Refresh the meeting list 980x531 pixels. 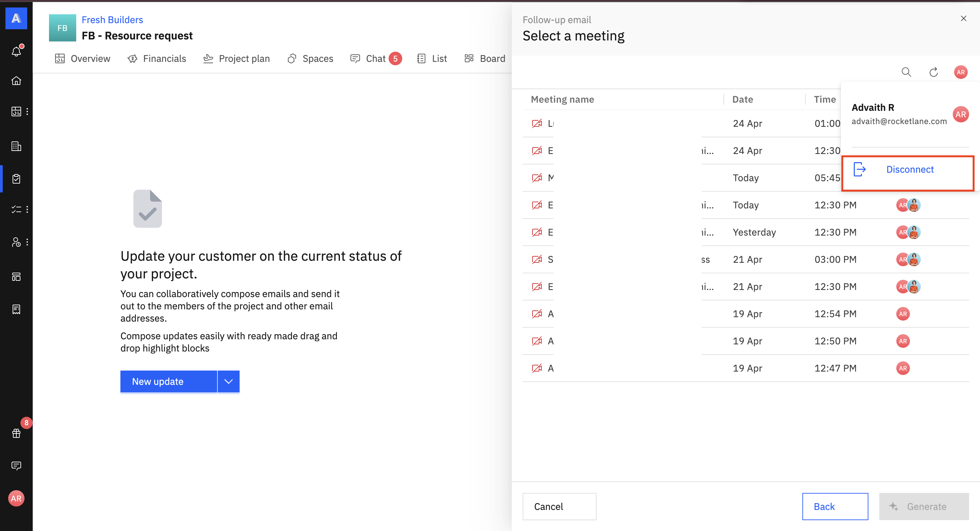point(934,72)
